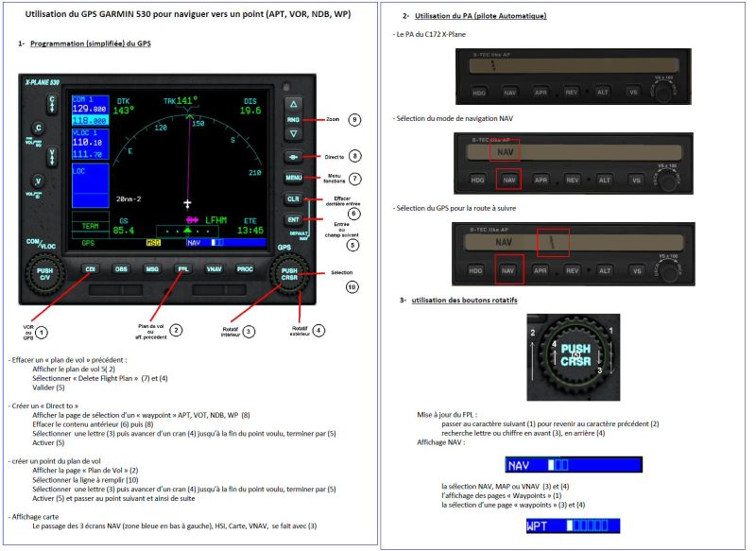Image resolution: width=756 pixels, height=551 pixels.
Task: Click VS button in the GPS route selection panel
Action: tap(637, 271)
